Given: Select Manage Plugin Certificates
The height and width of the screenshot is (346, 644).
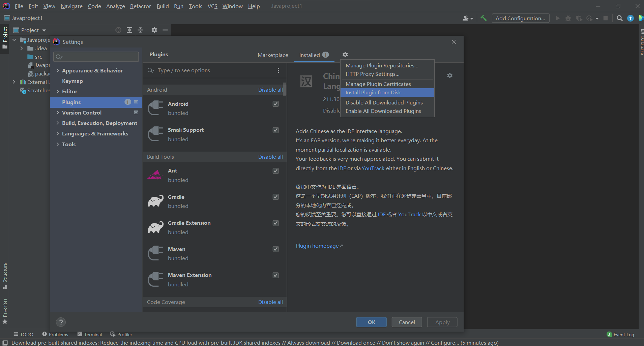Looking at the screenshot, I should click(387, 84).
